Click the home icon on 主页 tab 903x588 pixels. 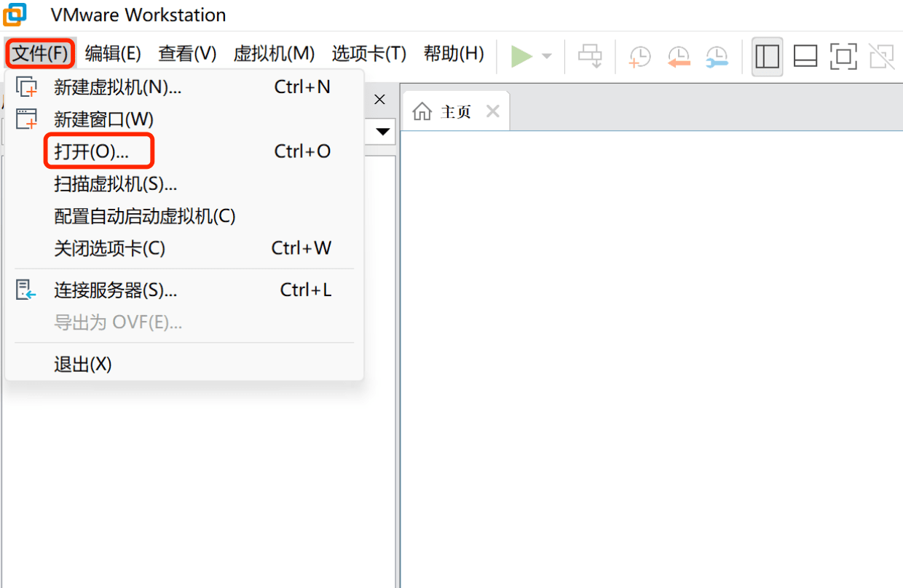click(422, 111)
